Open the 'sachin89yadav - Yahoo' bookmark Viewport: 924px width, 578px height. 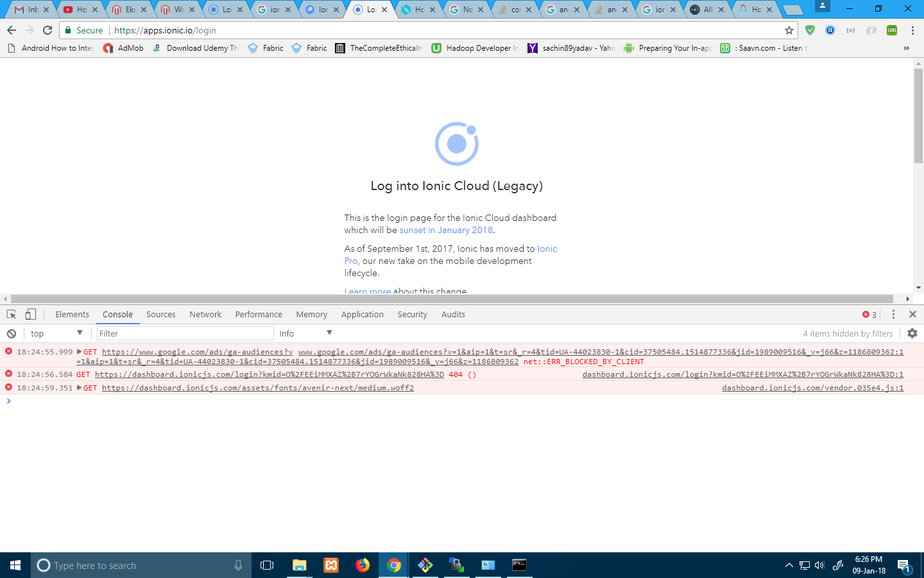[571, 48]
